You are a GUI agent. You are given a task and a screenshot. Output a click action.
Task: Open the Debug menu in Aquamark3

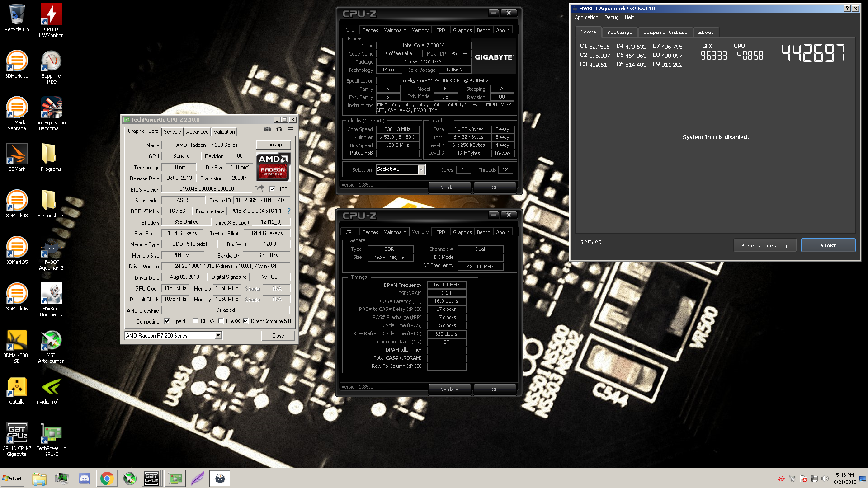pyautogui.click(x=611, y=17)
